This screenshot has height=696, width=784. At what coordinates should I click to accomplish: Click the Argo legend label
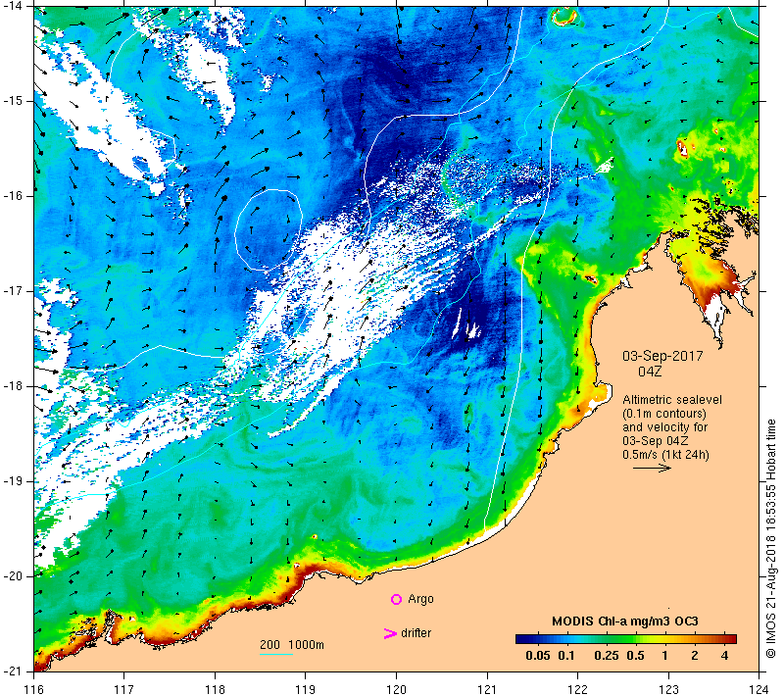pyautogui.click(x=420, y=599)
